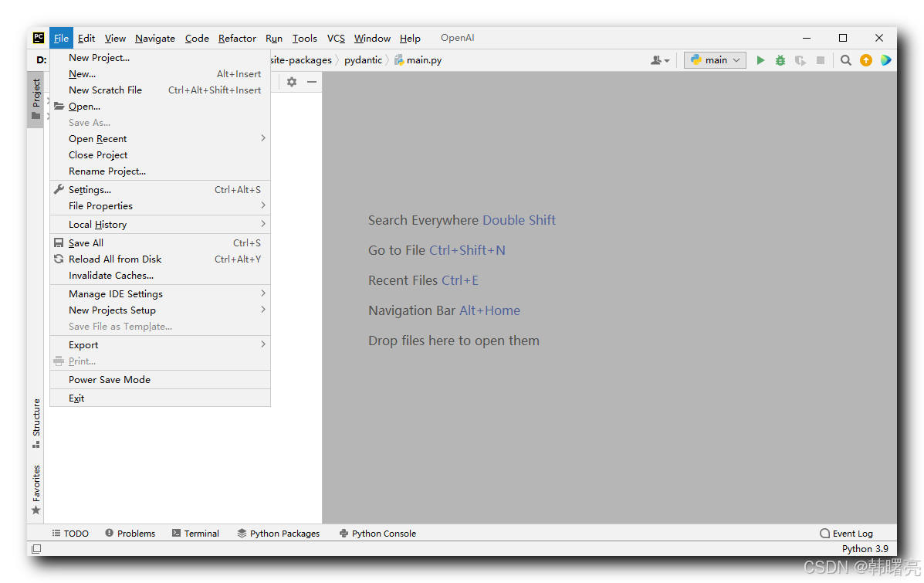Image resolution: width=924 pixels, height=583 pixels.
Task: Open the Navigate menu
Action: pyautogui.click(x=155, y=39)
